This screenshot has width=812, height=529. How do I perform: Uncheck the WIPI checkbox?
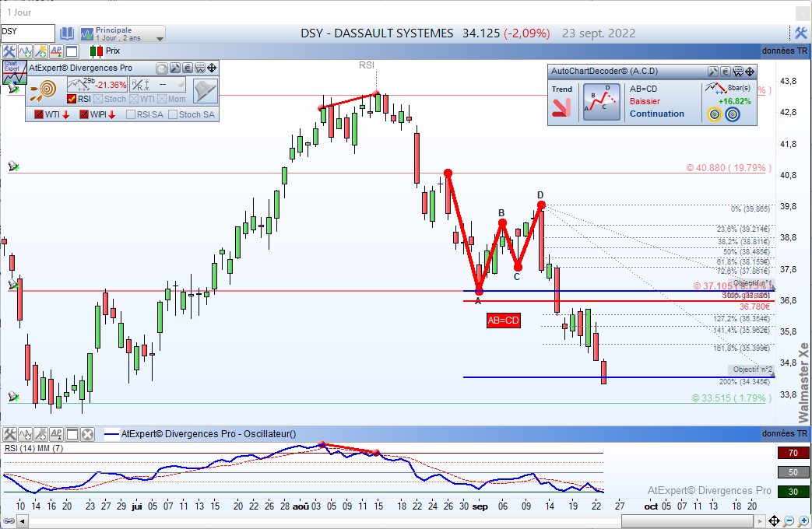click(x=84, y=114)
